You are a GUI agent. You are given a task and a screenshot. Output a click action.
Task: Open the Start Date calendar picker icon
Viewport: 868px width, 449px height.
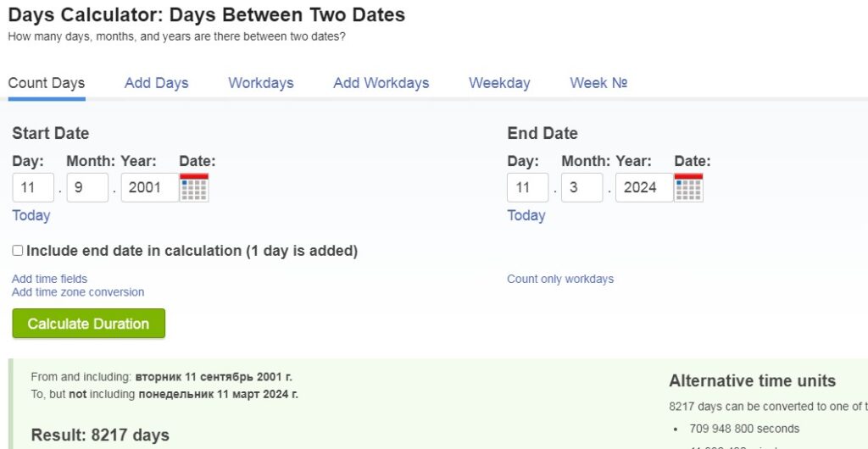[194, 187]
